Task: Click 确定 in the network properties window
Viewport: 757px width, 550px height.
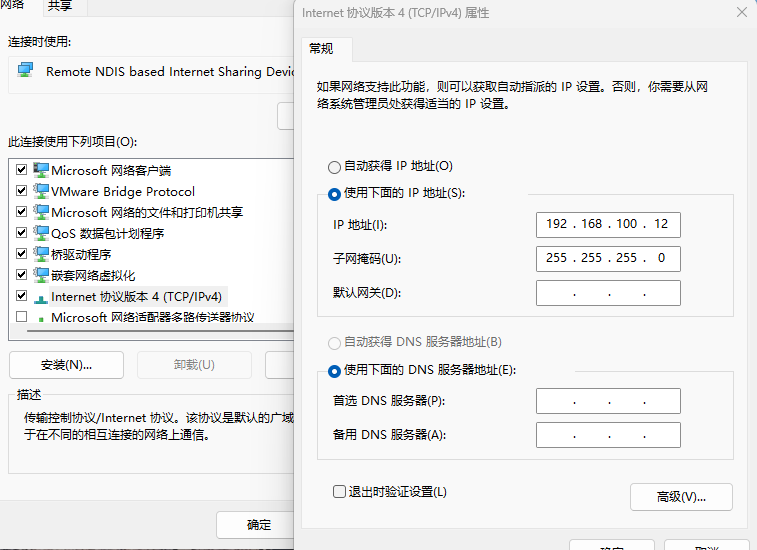Action: pos(255,525)
